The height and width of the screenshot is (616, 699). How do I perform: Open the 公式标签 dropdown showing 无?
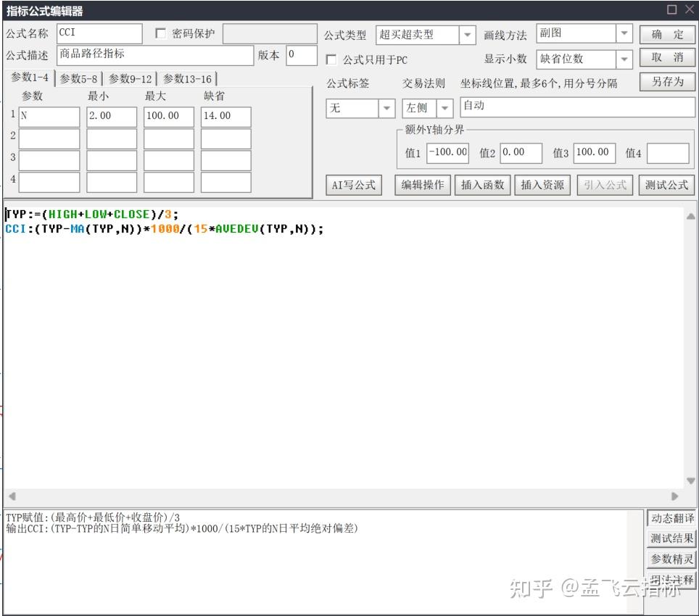tap(386, 108)
